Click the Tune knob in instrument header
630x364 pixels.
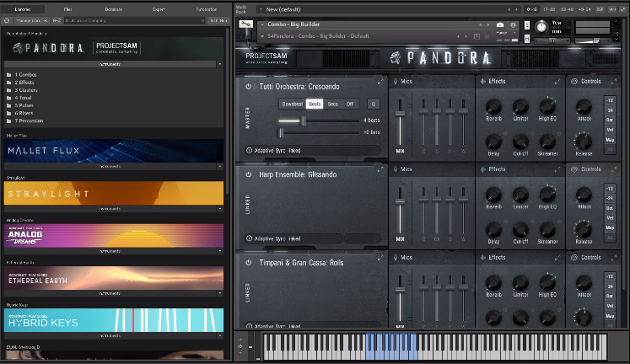(541, 27)
